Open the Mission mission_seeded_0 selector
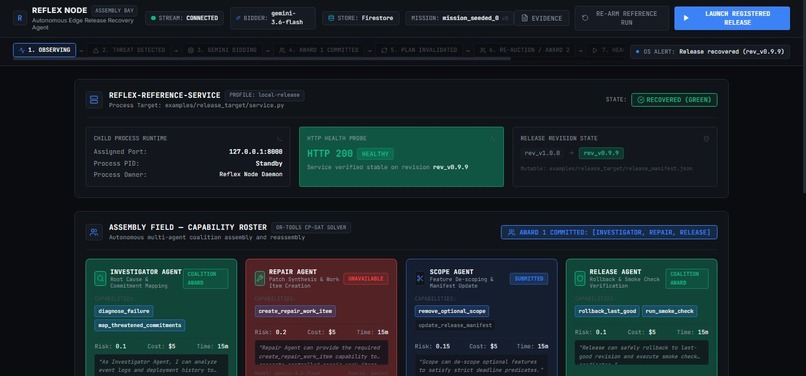 460,19
